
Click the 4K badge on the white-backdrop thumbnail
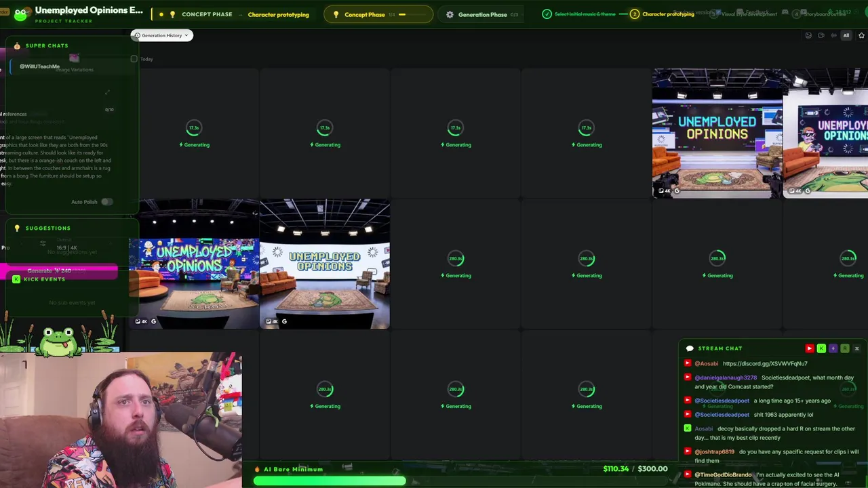(273, 321)
